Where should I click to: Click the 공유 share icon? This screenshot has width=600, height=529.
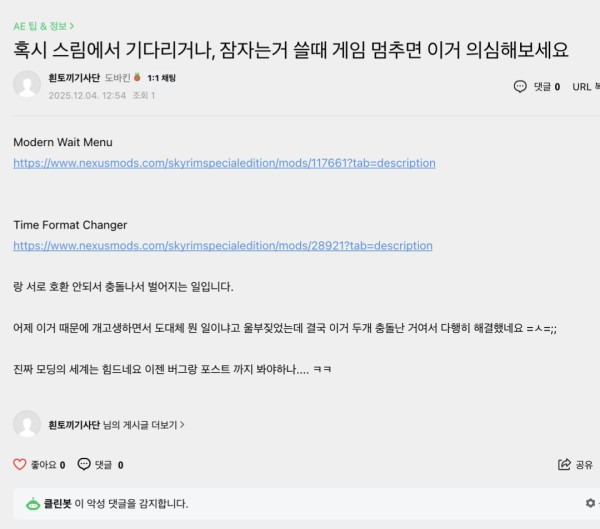click(x=564, y=464)
